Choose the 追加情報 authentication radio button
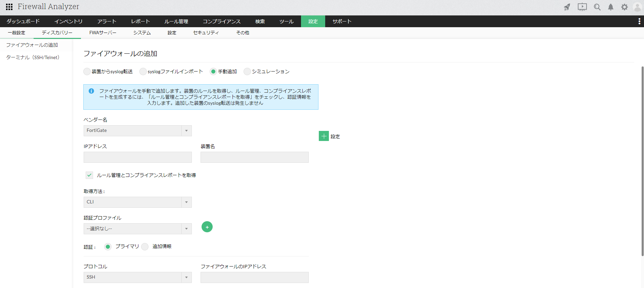This screenshot has width=644, height=288. [145, 247]
